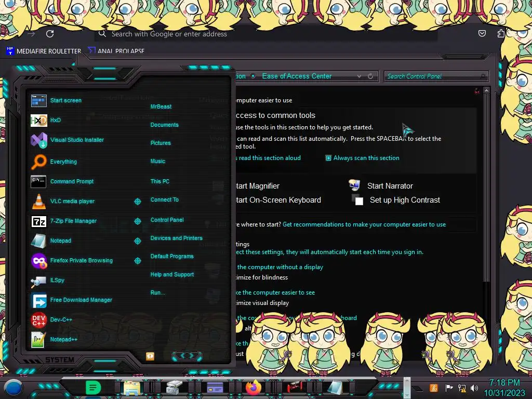532x399 pixels.
Task: Click the Pocket save icon in the browser
Action: 482,33
